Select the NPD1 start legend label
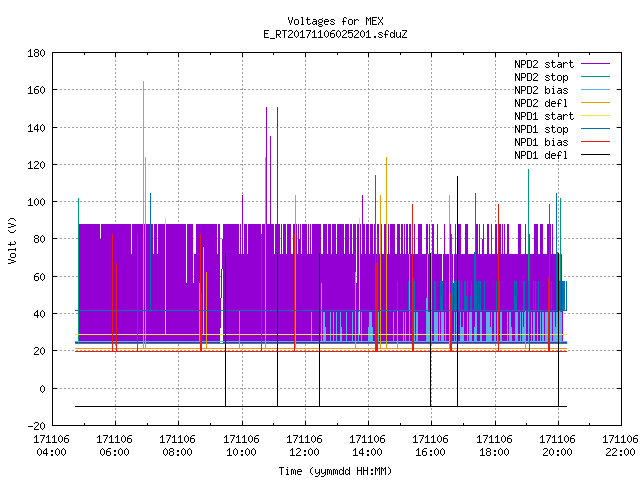This screenshot has height=480, width=640. pyautogui.click(x=544, y=116)
